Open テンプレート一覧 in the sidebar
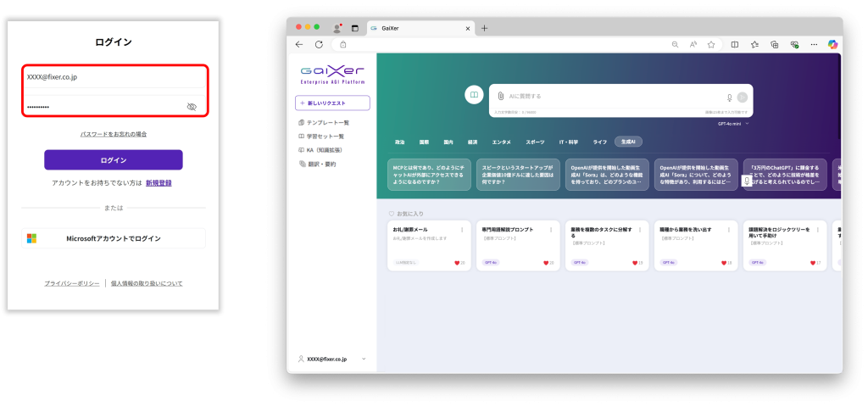 pyautogui.click(x=326, y=123)
